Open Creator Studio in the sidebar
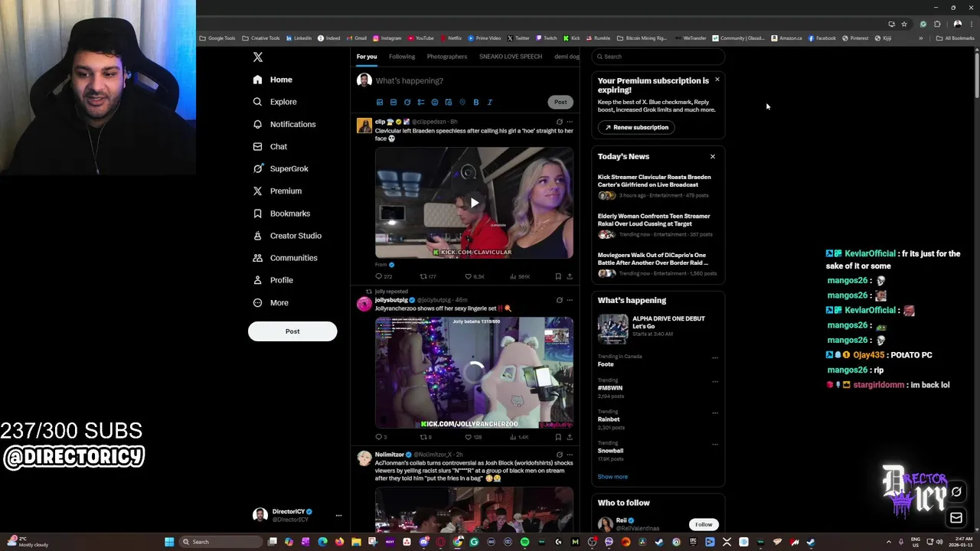The image size is (980, 551). click(287, 236)
